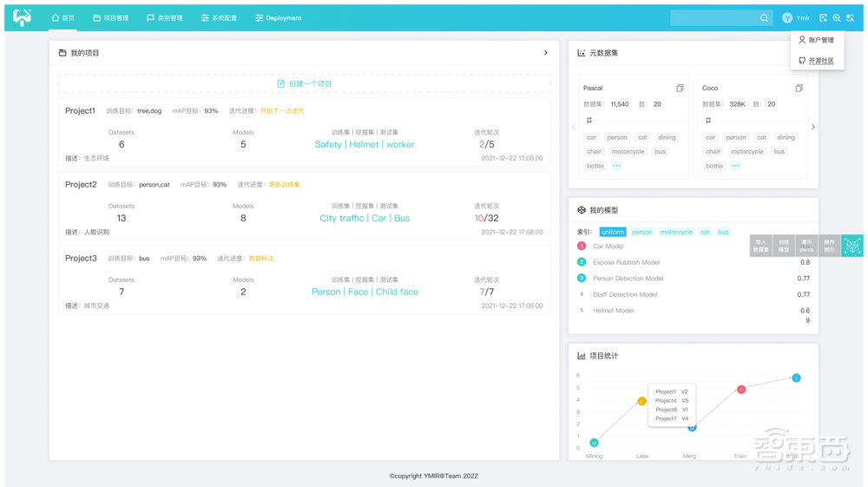This screenshot has width=868, height=487.
Task: Click in the header search box
Action: (713, 17)
